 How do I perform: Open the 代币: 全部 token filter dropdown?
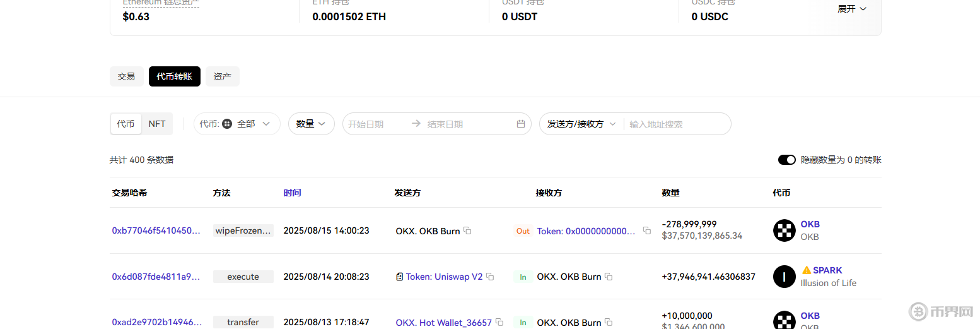236,124
